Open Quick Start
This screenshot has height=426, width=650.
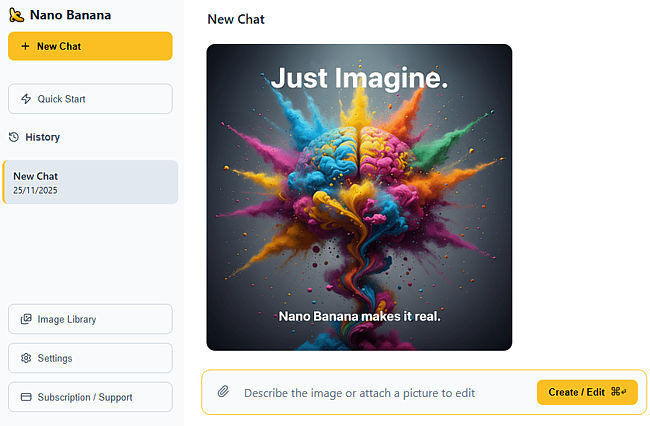(x=90, y=99)
